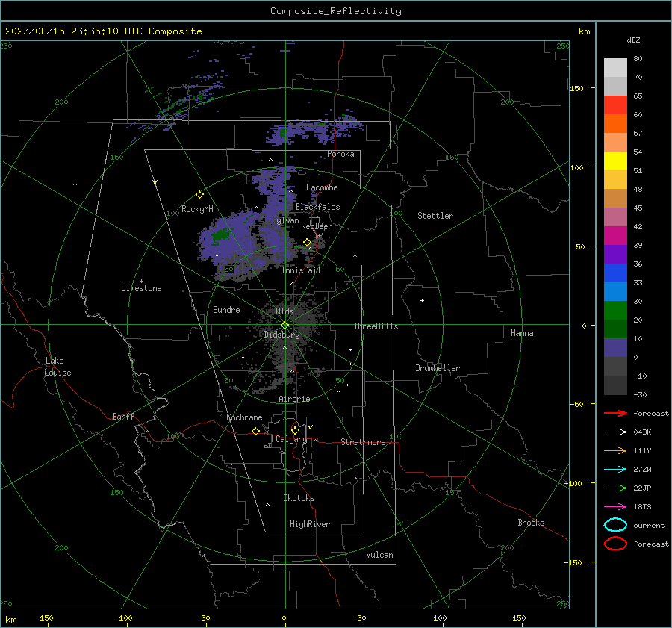672x628 pixels.
Task: Select the 80 dBZ light gray swatch
Action: 615,67
